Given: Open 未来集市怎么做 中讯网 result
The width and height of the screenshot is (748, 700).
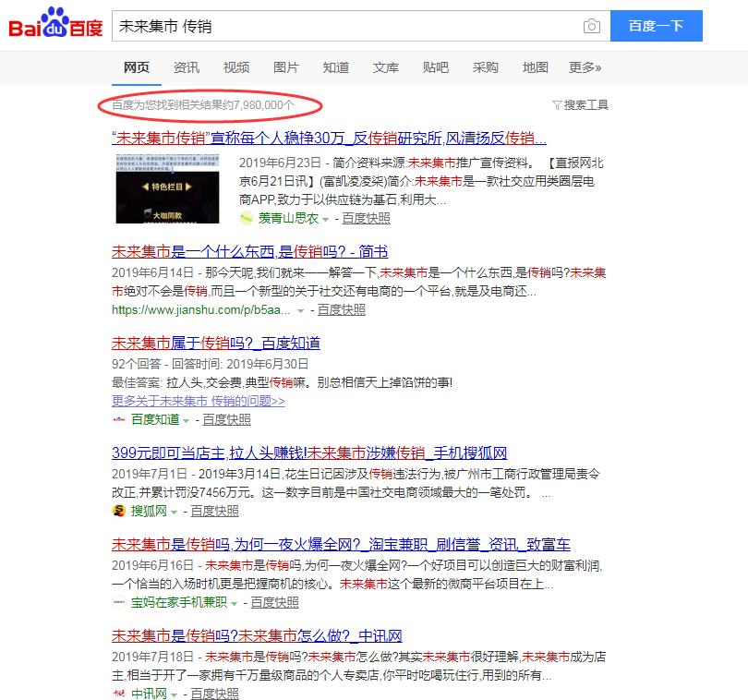Looking at the screenshot, I should point(257,636).
